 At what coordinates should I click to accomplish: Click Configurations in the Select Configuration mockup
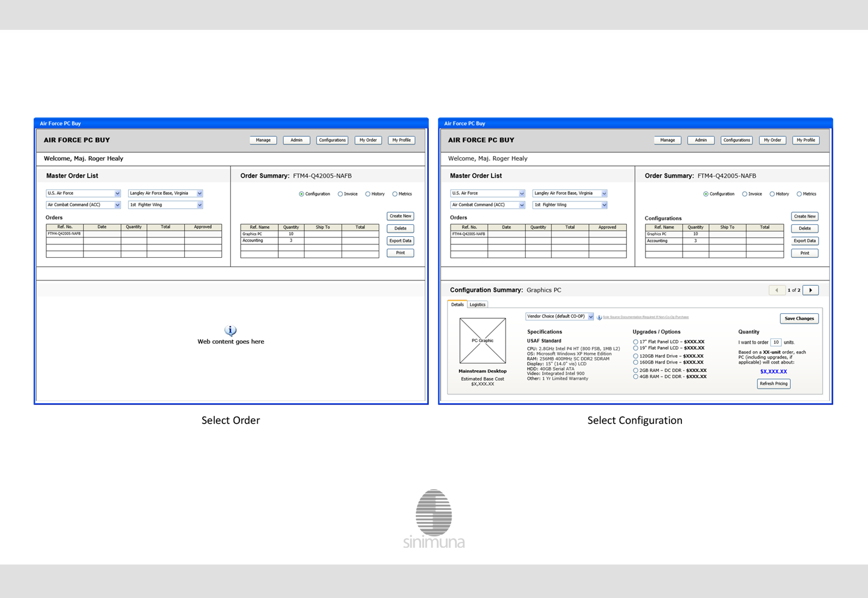click(736, 140)
